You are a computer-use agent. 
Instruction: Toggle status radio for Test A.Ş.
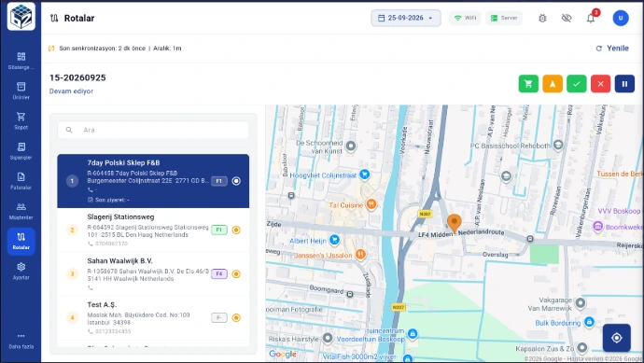[x=236, y=317]
